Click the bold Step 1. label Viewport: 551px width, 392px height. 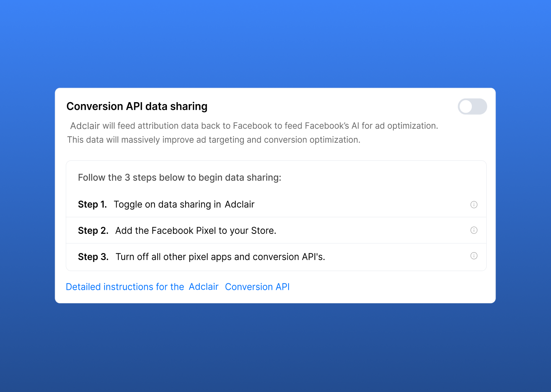pyautogui.click(x=92, y=204)
